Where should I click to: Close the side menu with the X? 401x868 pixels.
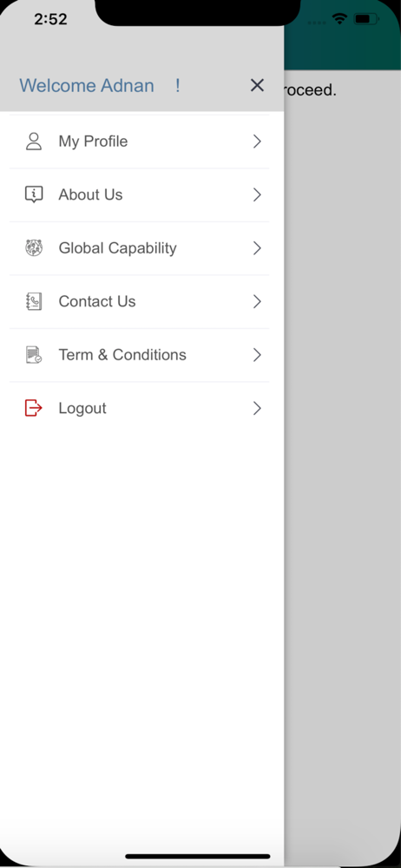tap(257, 85)
